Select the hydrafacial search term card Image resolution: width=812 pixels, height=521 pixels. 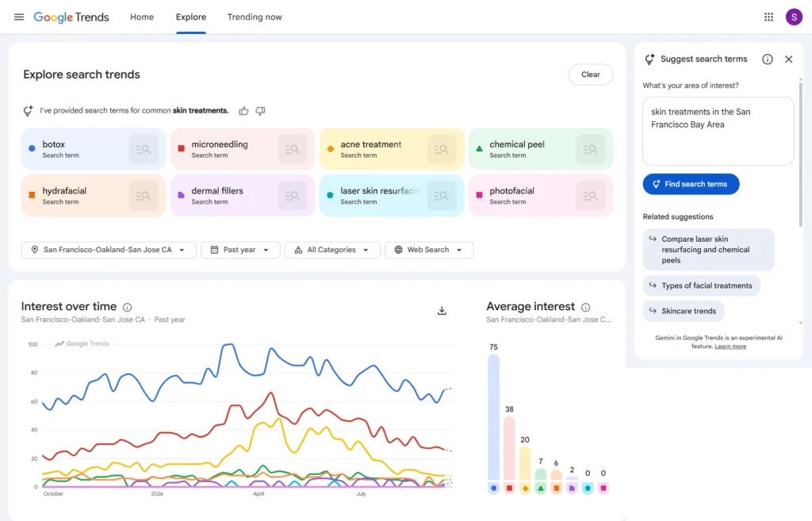94,196
